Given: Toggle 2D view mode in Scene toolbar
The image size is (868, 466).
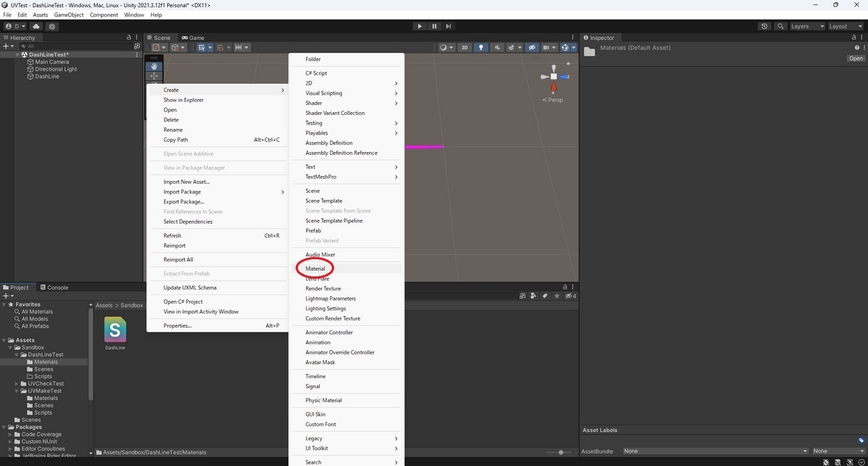Looking at the screenshot, I should [465, 47].
